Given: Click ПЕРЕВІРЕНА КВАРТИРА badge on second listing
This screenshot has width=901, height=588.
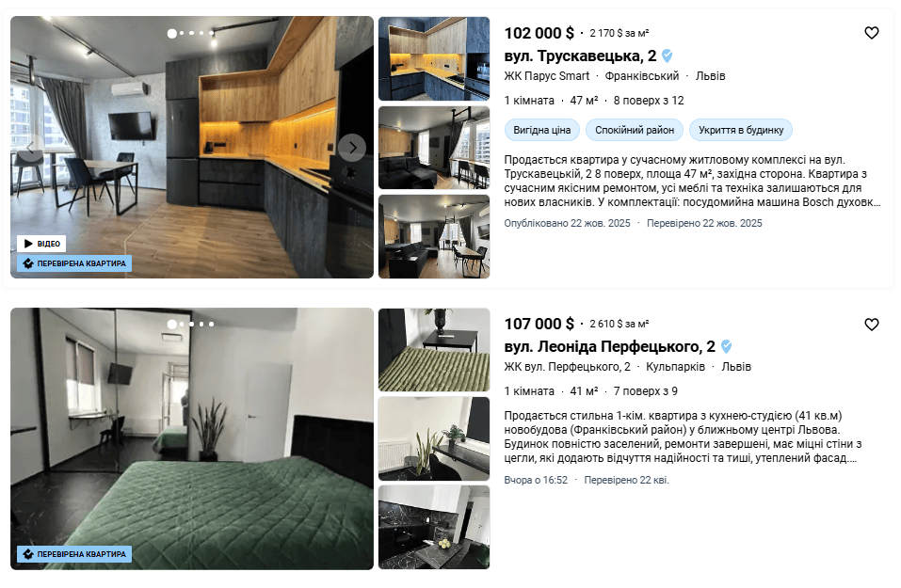Looking at the screenshot, I should point(74,554).
